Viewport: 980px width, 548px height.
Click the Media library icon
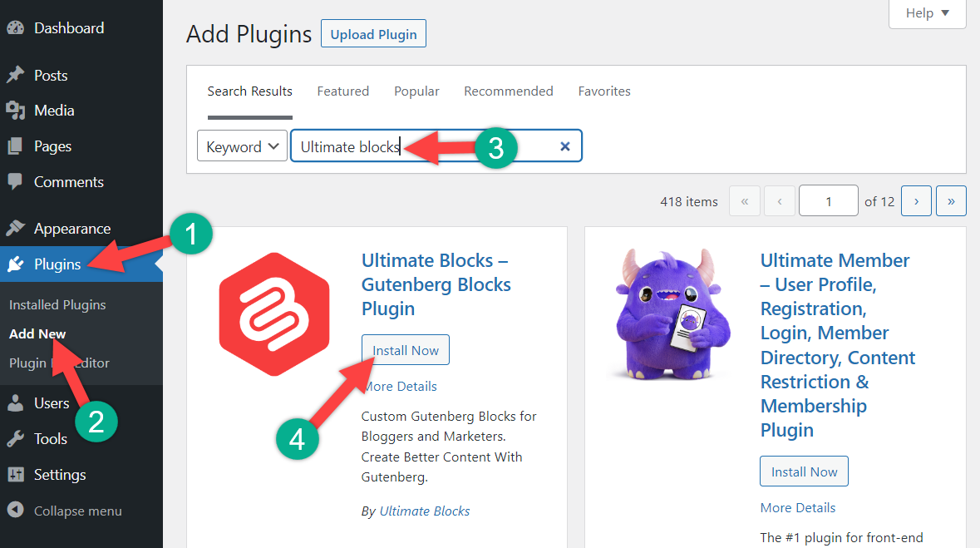pyautogui.click(x=16, y=111)
